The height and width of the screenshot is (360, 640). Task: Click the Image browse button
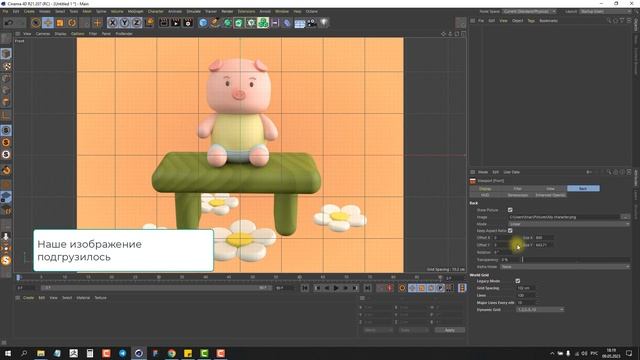click(x=625, y=217)
